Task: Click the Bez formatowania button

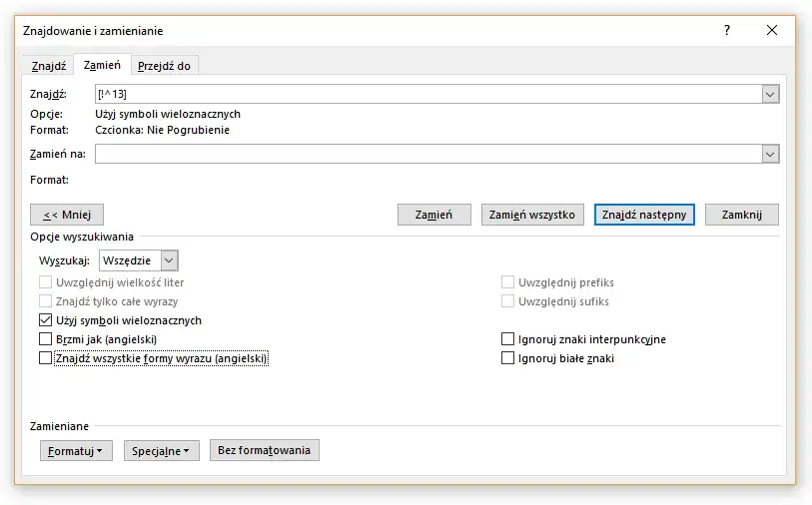Action: [264, 450]
